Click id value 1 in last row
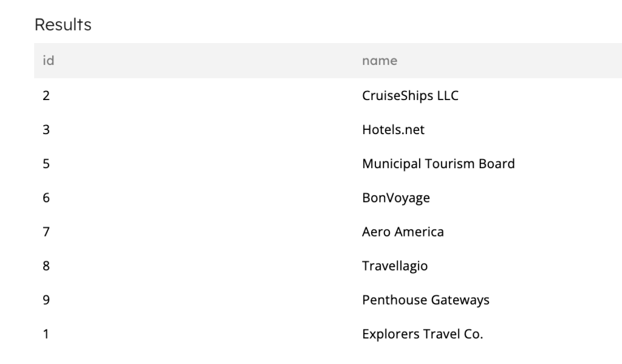This screenshot has height=364, width=622. point(46,334)
